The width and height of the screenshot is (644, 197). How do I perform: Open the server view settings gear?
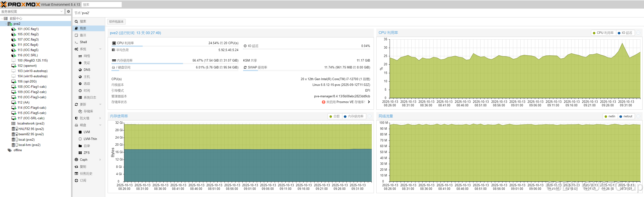click(68, 11)
